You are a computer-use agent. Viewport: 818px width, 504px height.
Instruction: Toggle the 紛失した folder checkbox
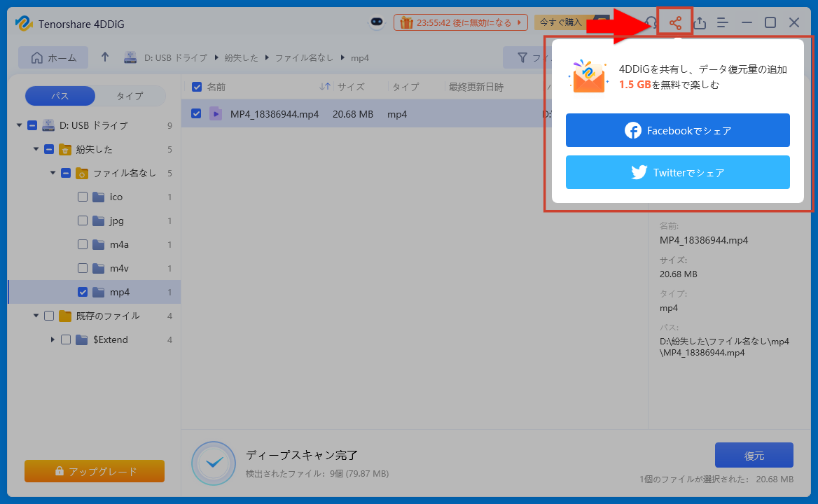pos(49,150)
